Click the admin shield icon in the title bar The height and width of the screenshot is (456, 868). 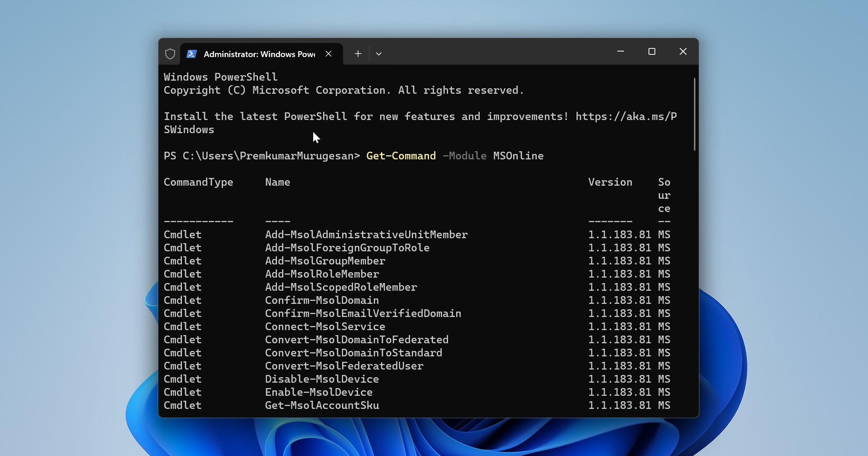click(x=170, y=53)
